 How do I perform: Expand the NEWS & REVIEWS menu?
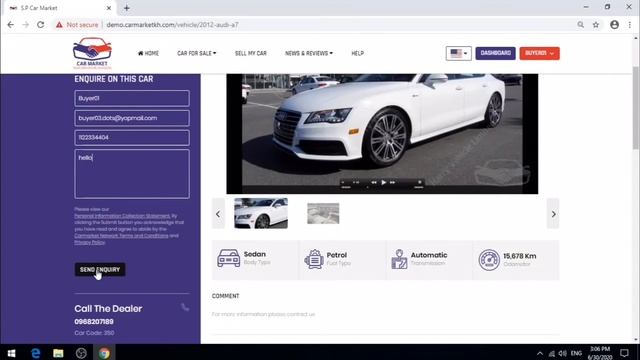click(x=309, y=53)
